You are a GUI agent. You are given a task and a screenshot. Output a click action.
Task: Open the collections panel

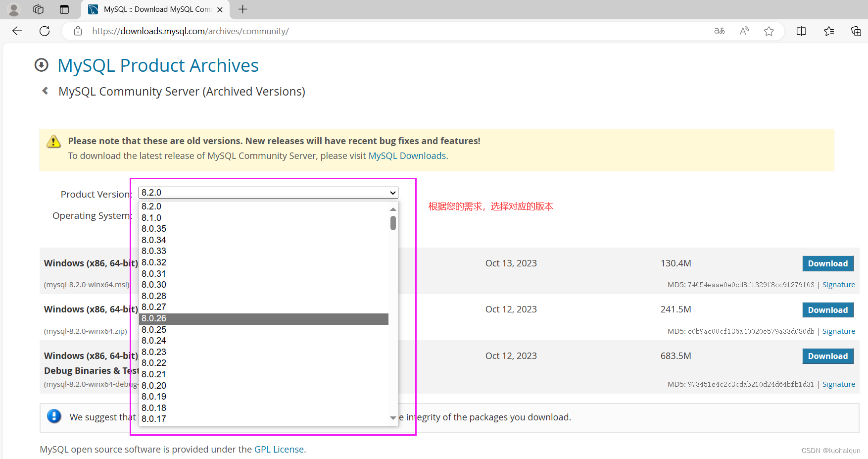[x=856, y=31]
